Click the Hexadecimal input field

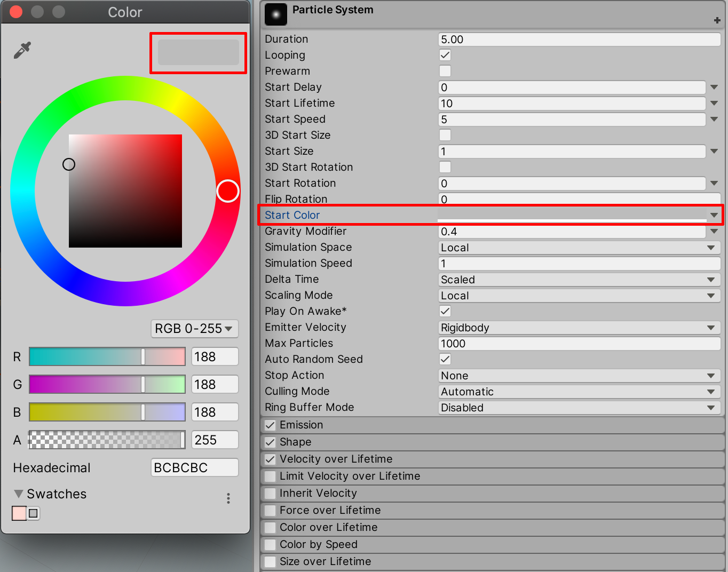pos(194,467)
